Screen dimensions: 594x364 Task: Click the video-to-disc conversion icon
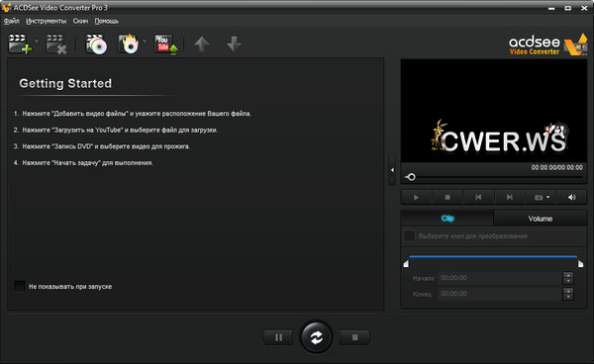(x=96, y=44)
